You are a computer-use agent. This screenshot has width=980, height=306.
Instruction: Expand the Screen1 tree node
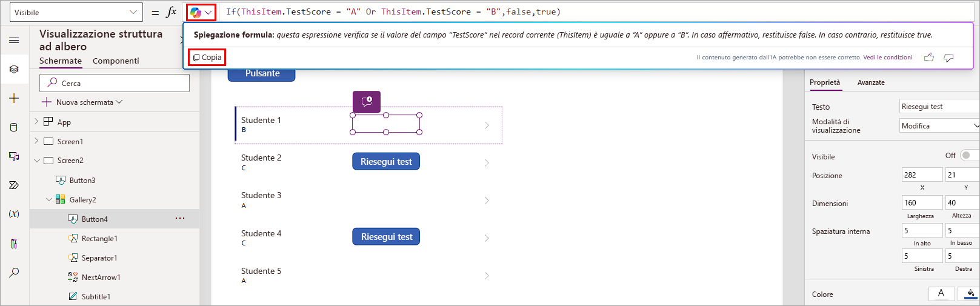click(x=36, y=141)
